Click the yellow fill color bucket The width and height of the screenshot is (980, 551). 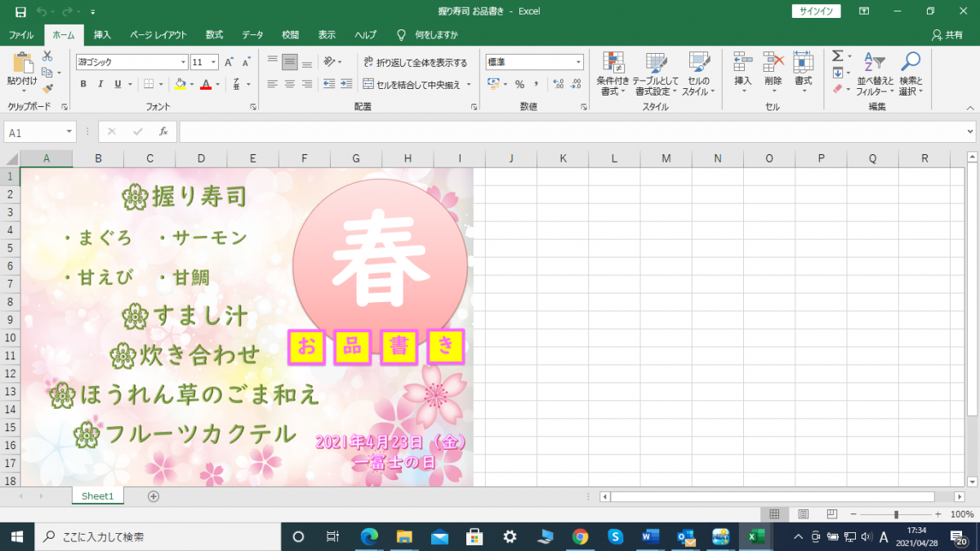[x=180, y=84]
